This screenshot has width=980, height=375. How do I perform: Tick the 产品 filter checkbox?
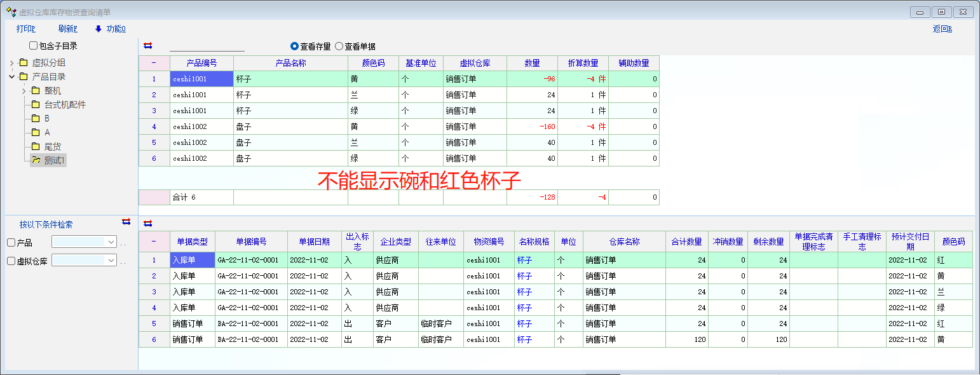11,243
